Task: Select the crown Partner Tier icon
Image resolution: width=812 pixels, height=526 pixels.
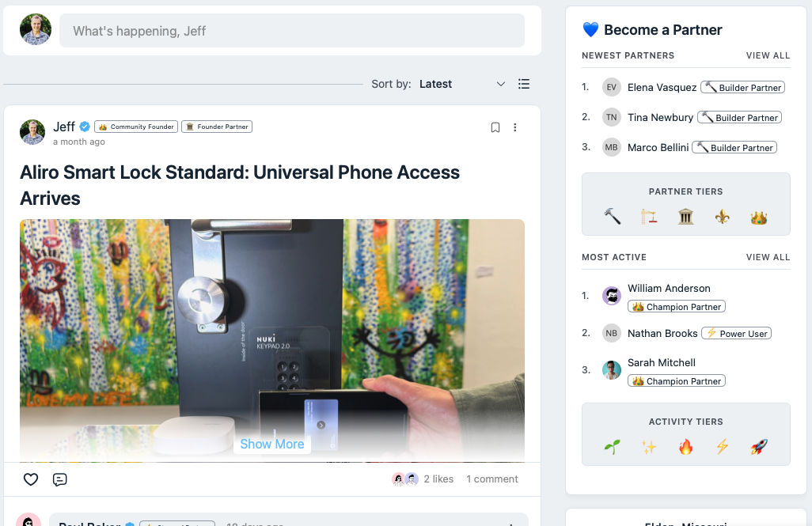Action: click(x=759, y=218)
